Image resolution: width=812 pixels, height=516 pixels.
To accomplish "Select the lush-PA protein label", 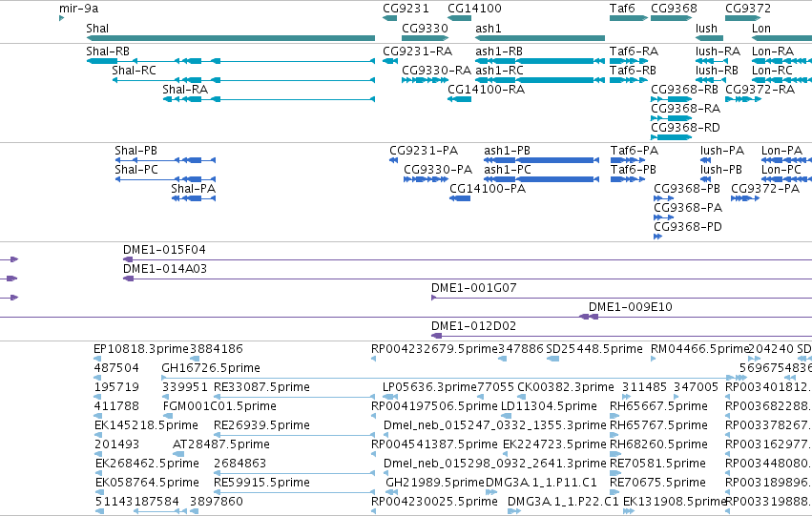I will point(722,151).
